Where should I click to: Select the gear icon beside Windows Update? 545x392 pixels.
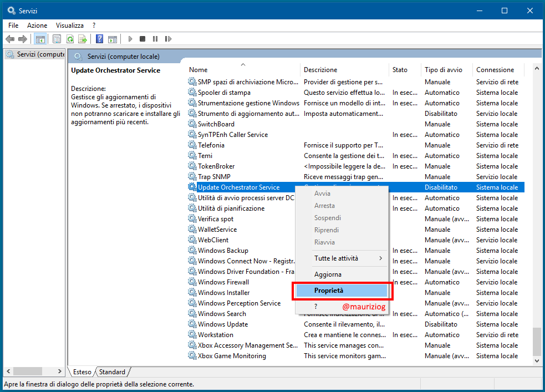pyautogui.click(x=192, y=324)
